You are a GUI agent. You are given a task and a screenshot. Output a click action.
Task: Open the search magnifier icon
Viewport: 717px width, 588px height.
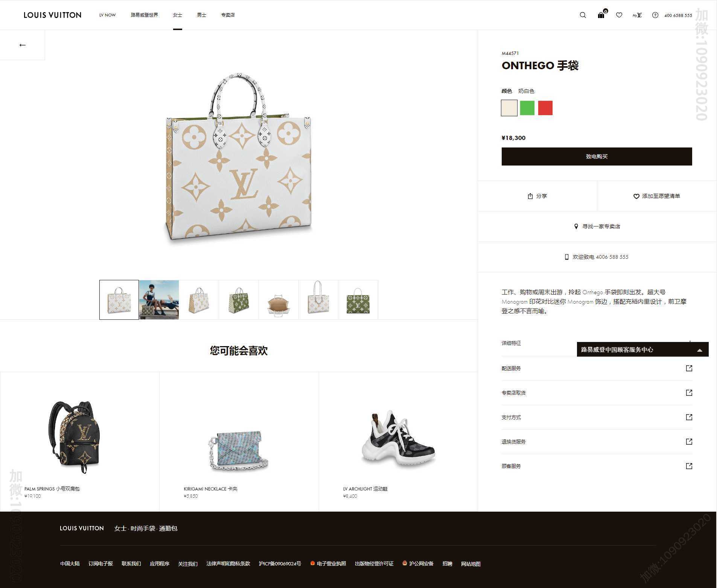click(x=583, y=15)
